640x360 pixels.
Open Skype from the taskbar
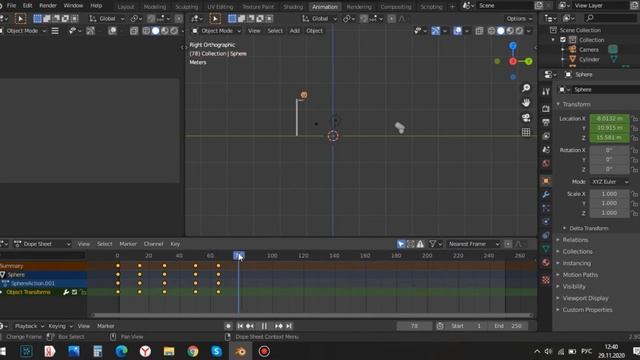(x=216, y=351)
